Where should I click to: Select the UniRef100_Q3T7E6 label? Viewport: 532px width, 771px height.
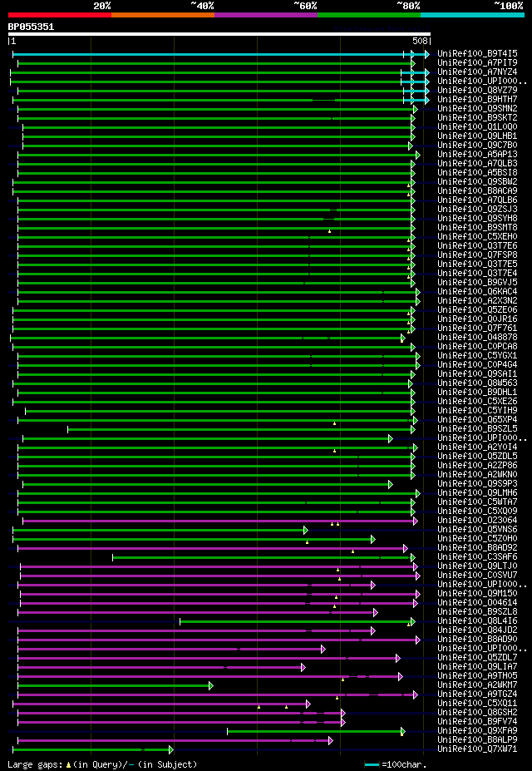coord(477,246)
